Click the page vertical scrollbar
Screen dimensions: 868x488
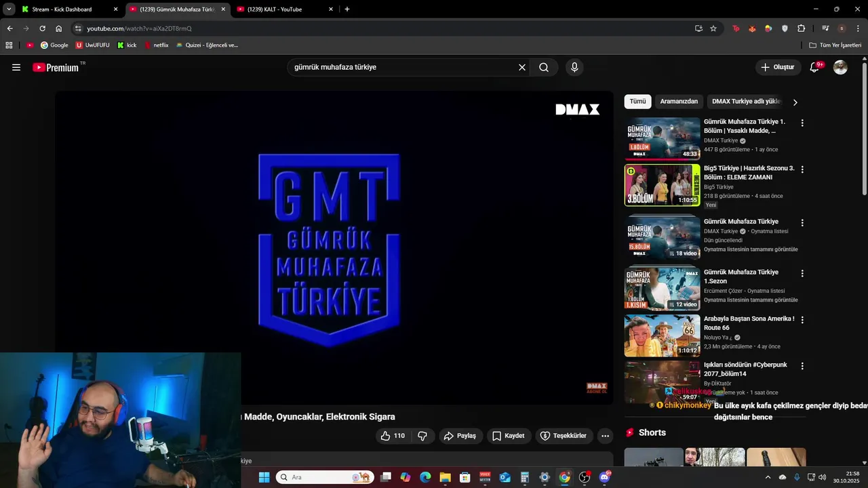tap(864, 129)
